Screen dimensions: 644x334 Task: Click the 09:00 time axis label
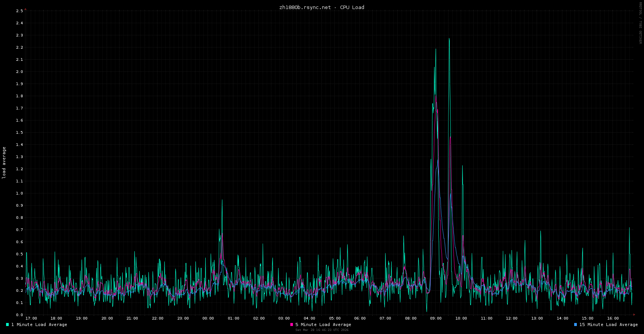[x=436, y=318]
